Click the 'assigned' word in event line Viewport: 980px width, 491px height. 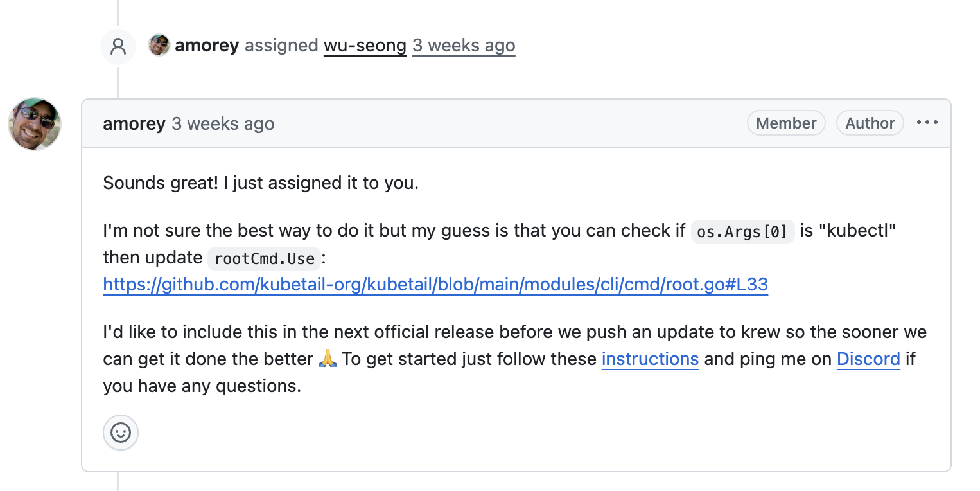pos(281,46)
